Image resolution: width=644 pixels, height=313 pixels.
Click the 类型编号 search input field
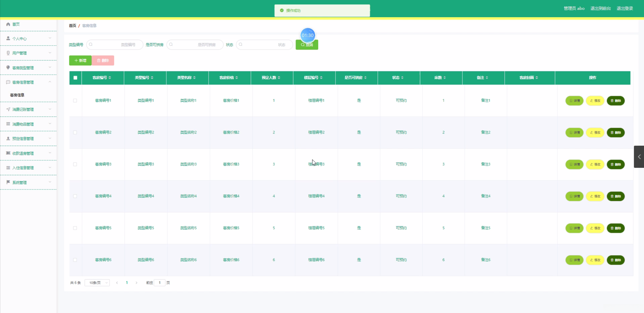tap(115, 45)
